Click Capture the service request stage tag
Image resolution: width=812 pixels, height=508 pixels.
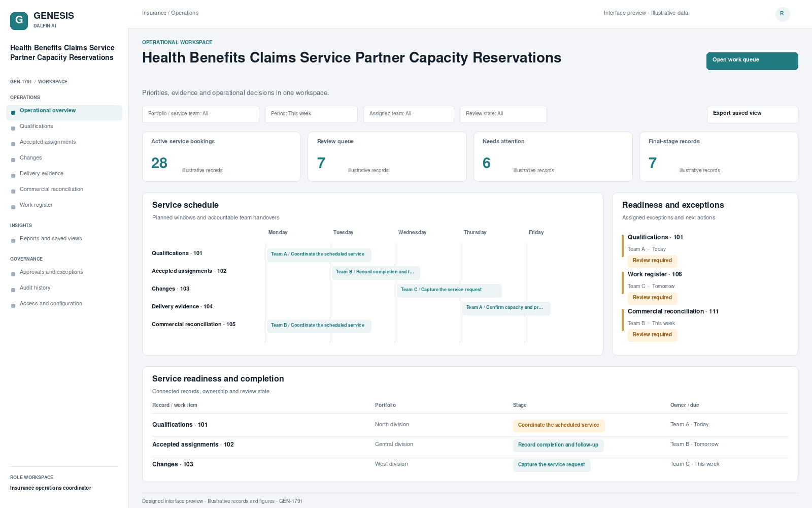pyautogui.click(x=552, y=465)
